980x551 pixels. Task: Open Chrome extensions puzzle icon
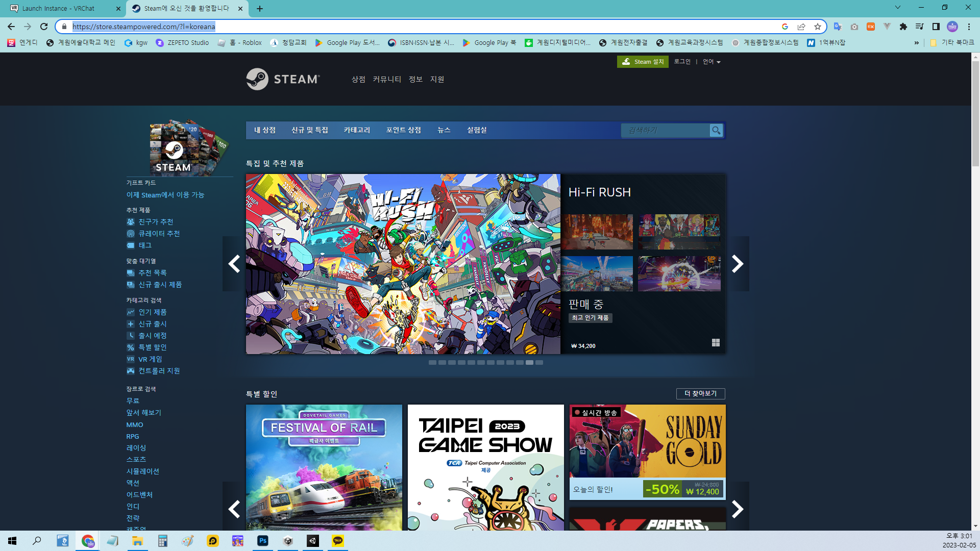[903, 27]
